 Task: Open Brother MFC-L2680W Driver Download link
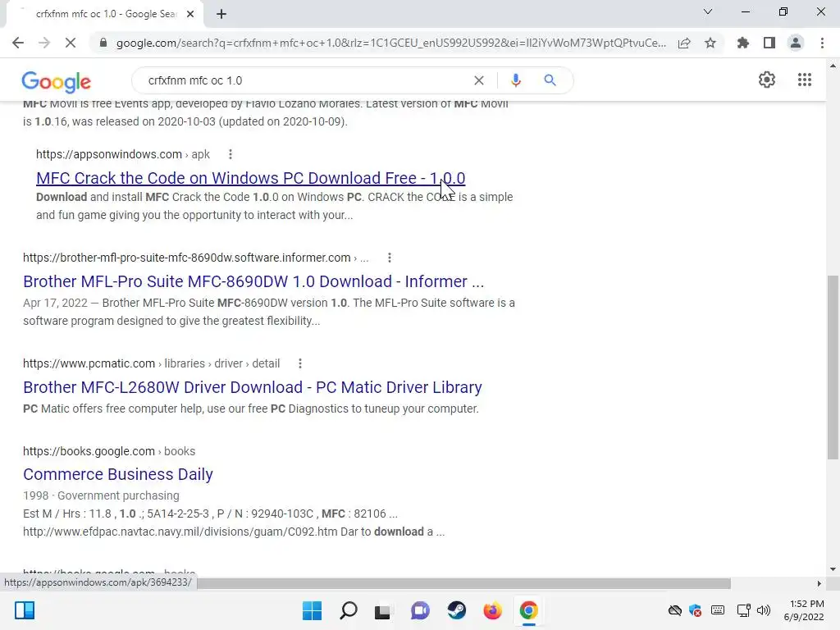[x=253, y=387]
